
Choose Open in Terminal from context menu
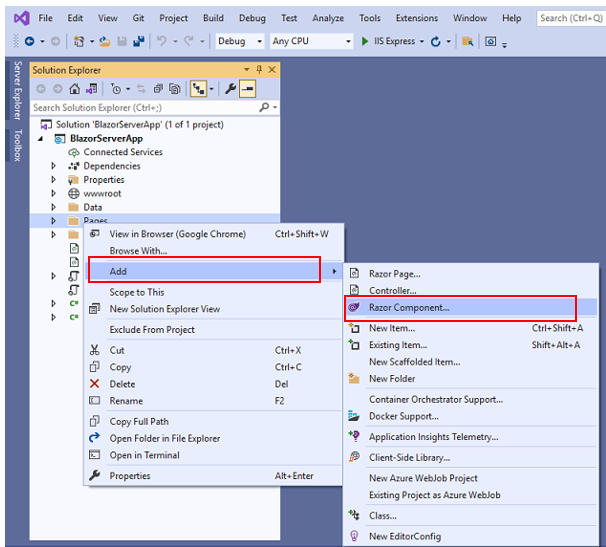213,455
